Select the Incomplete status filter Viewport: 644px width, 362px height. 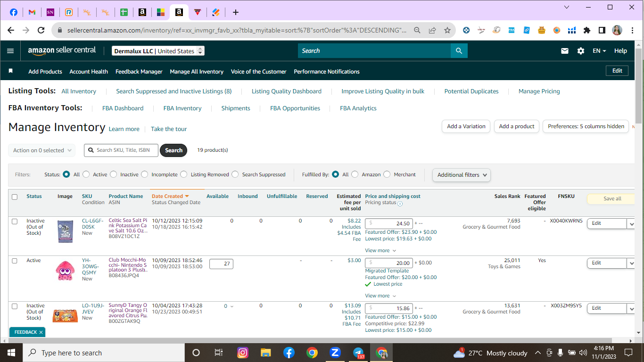point(145,174)
